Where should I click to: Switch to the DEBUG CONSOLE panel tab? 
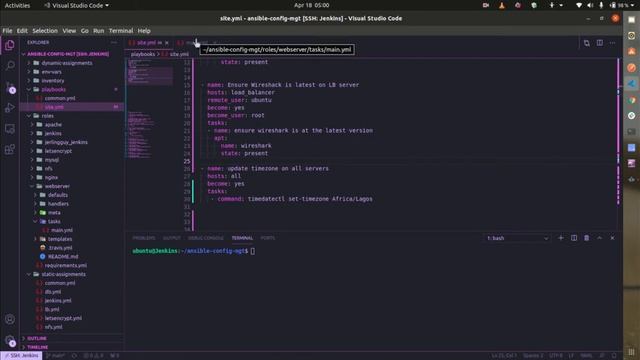tap(206, 238)
